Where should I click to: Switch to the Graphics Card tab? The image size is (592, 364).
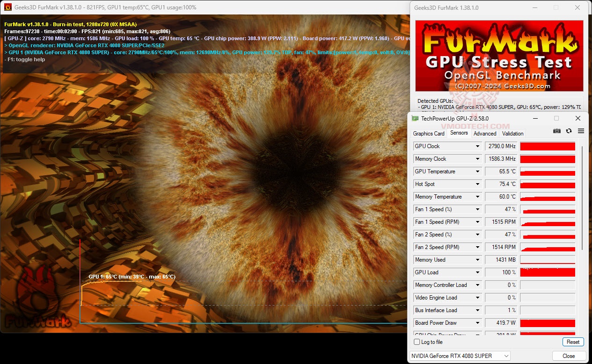coord(429,134)
